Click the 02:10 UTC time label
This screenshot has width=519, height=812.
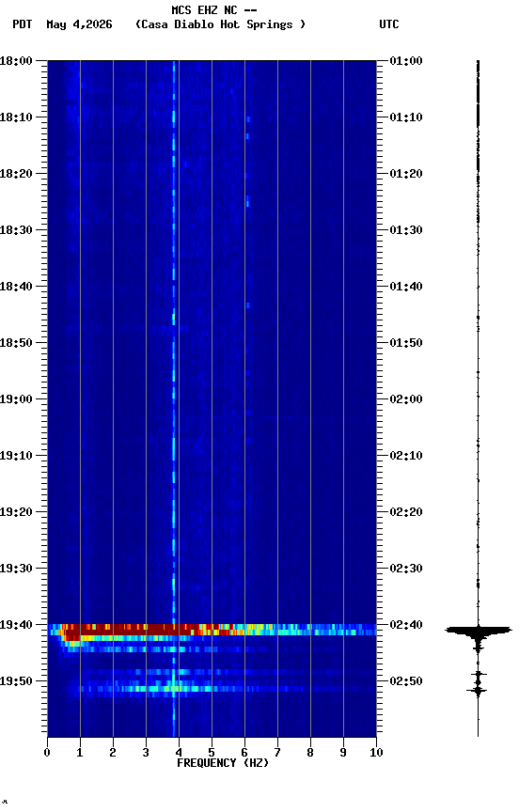click(406, 456)
